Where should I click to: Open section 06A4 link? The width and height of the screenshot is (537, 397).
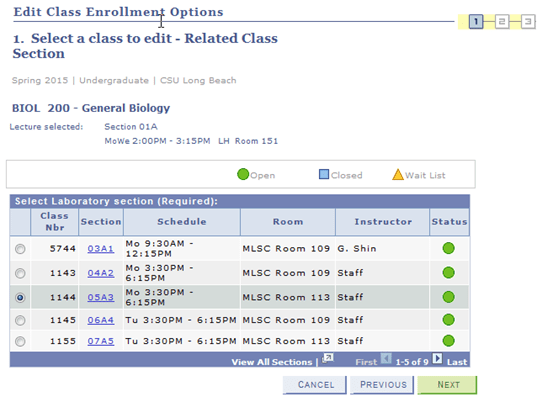[x=100, y=320]
